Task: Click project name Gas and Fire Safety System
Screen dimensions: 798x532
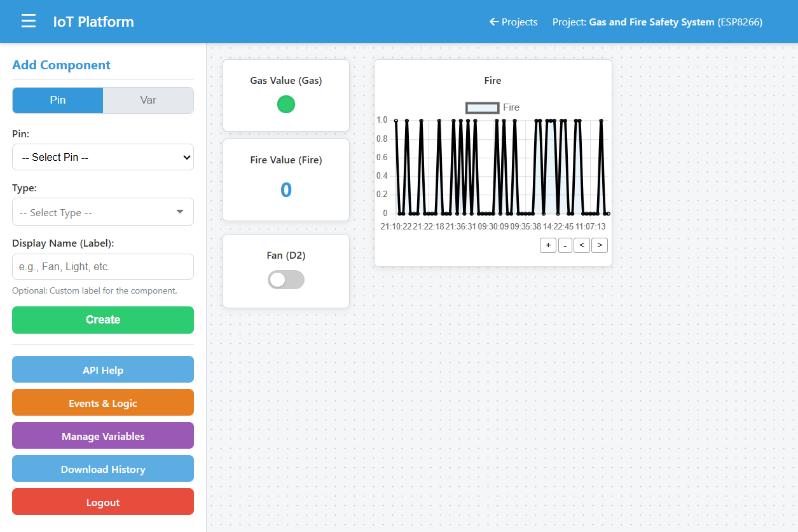Action: (x=652, y=22)
